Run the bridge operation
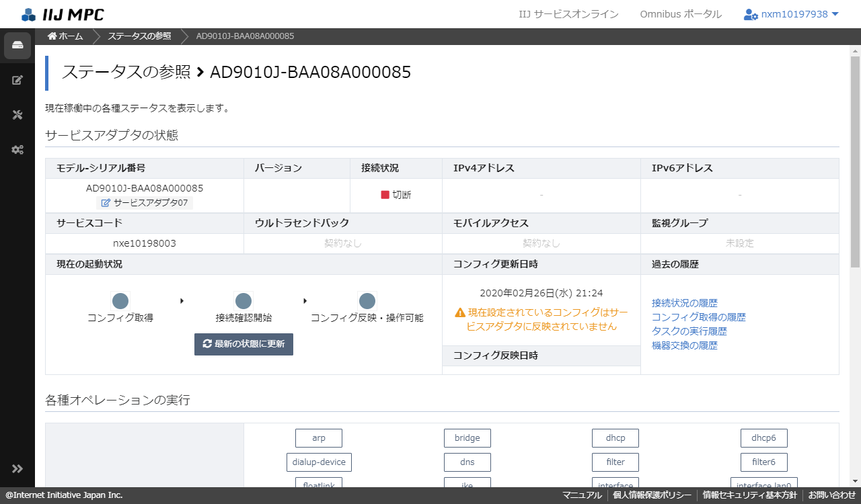This screenshot has width=861, height=504. click(467, 438)
